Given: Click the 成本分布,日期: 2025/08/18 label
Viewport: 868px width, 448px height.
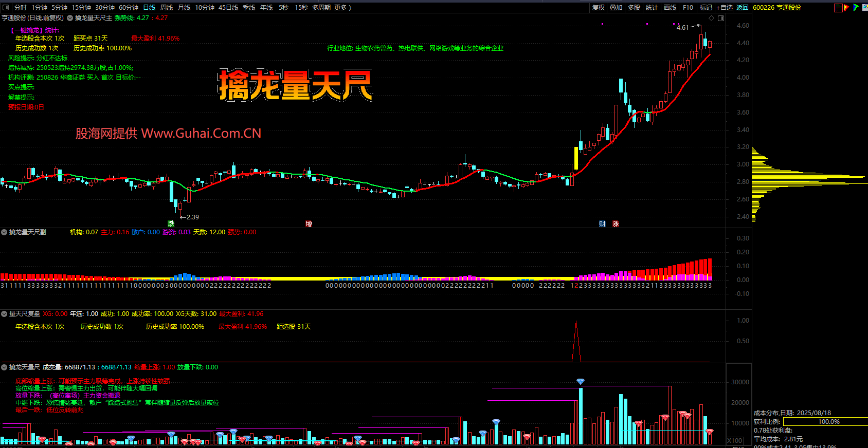Looking at the screenshot, I should tap(792, 413).
